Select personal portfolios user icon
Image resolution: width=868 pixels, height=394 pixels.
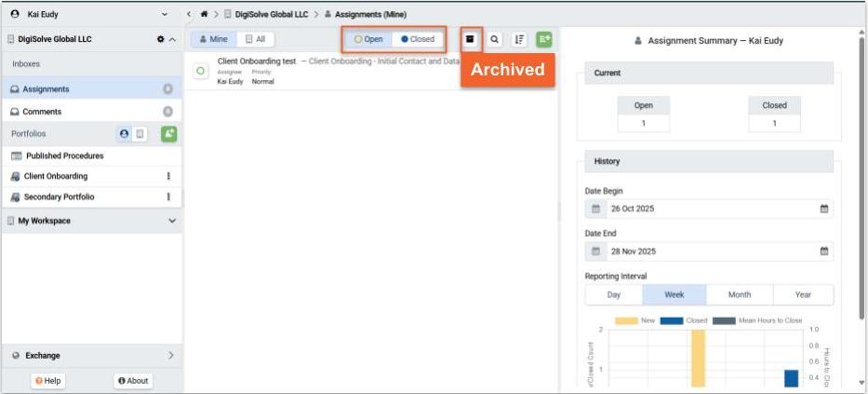pyautogui.click(x=125, y=133)
